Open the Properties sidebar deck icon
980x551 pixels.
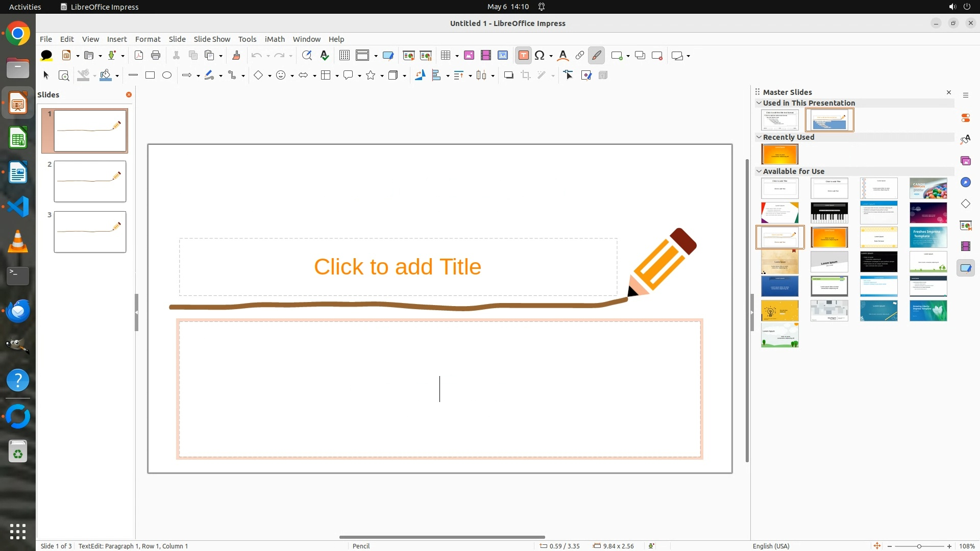[x=965, y=118]
